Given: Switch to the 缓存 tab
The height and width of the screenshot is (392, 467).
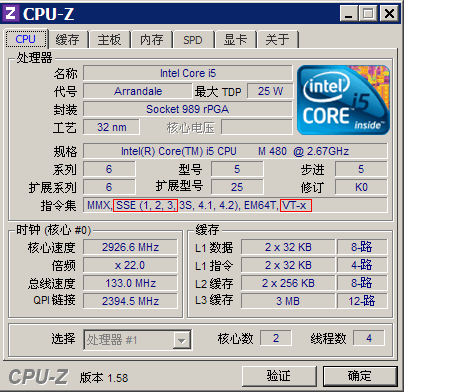Looking at the screenshot, I should (68, 40).
